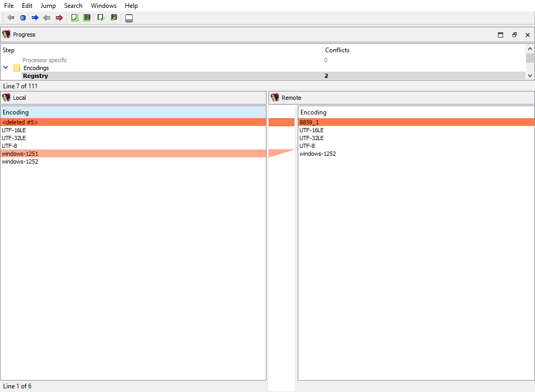The height and width of the screenshot is (392, 535).
Task: Open the Jump menu
Action: pyautogui.click(x=48, y=6)
